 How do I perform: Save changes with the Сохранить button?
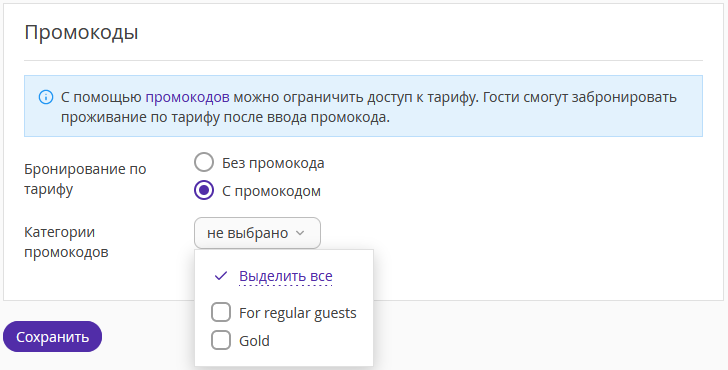point(52,337)
